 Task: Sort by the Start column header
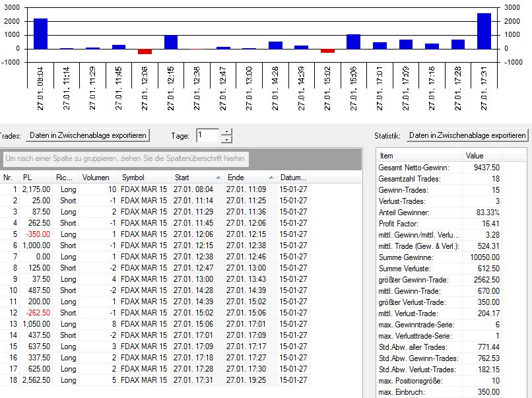click(x=197, y=178)
